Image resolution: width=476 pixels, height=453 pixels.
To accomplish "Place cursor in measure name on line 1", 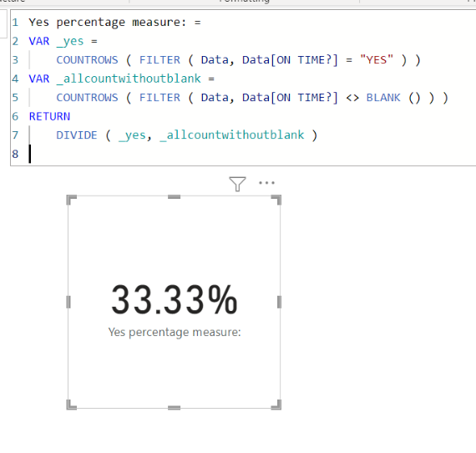I will 107,23.
